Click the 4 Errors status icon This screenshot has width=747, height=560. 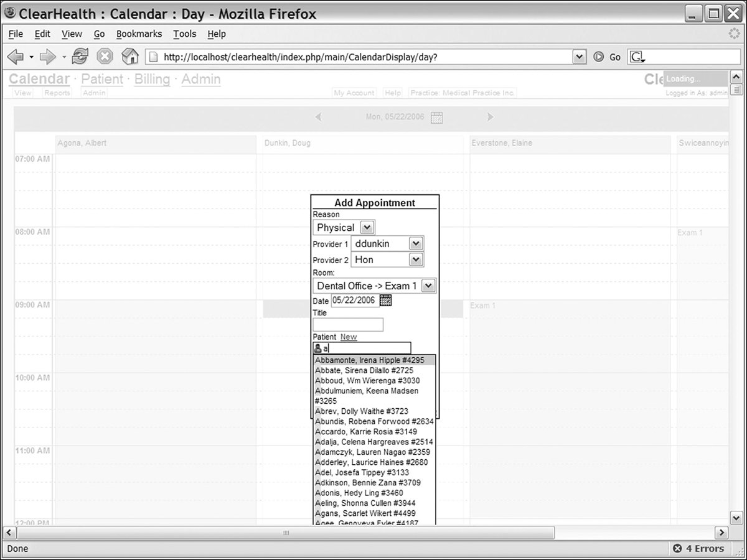pyautogui.click(x=677, y=549)
